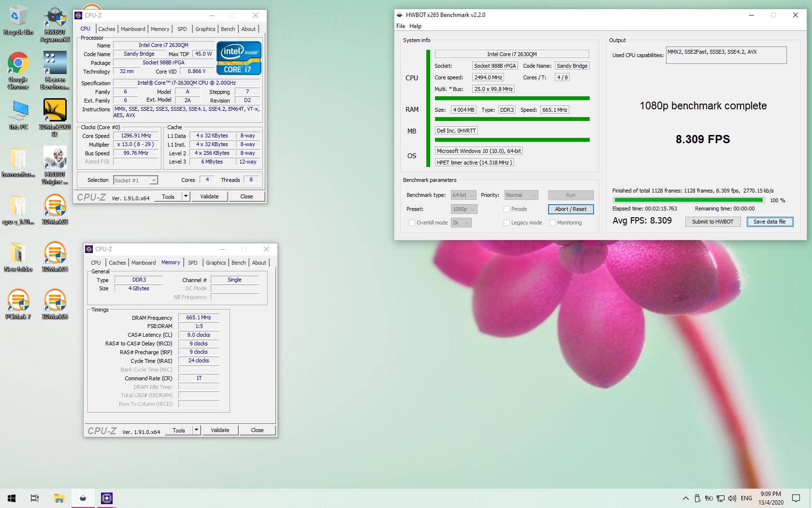Image resolution: width=812 pixels, height=508 pixels.
Task: Toggle the Overkill mode checkbox
Action: pyautogui.click(x=412, y=223)
